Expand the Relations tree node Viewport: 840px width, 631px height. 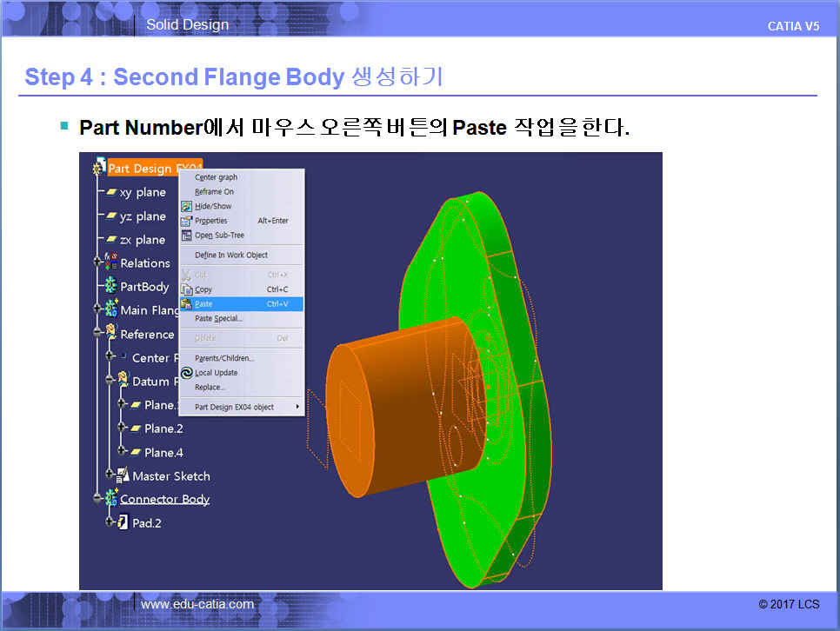pyautogui.click(x=97, y=262)
